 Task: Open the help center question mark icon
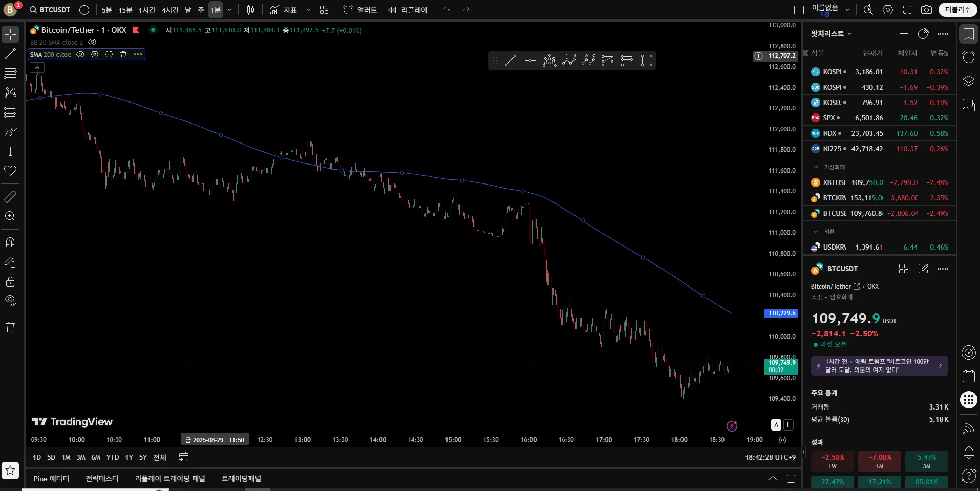coord(969,476)
